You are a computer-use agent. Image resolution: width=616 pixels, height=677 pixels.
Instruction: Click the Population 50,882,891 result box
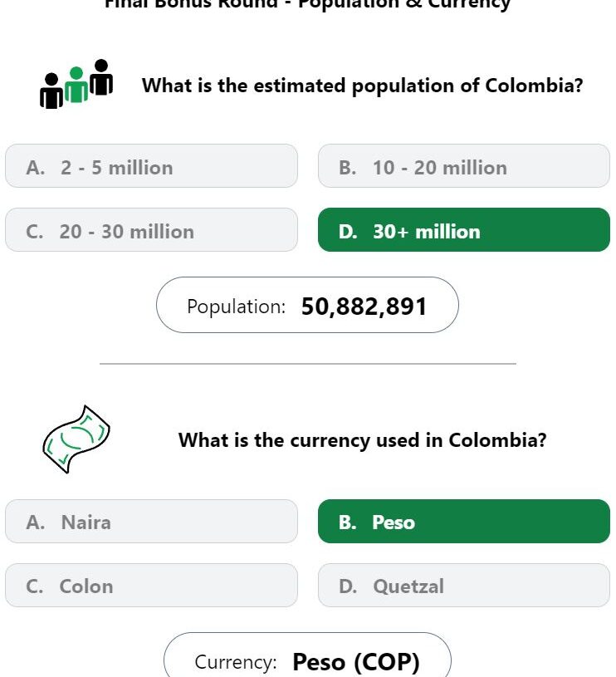click(x=307, y=305)
